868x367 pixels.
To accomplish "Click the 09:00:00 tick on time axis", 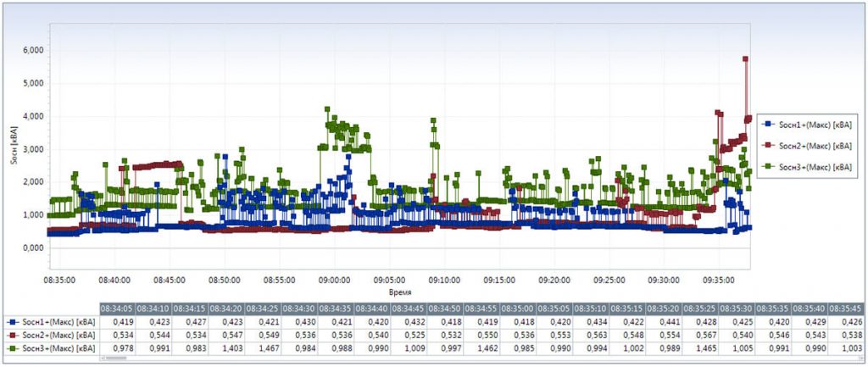I will click(x=333, y=280).
